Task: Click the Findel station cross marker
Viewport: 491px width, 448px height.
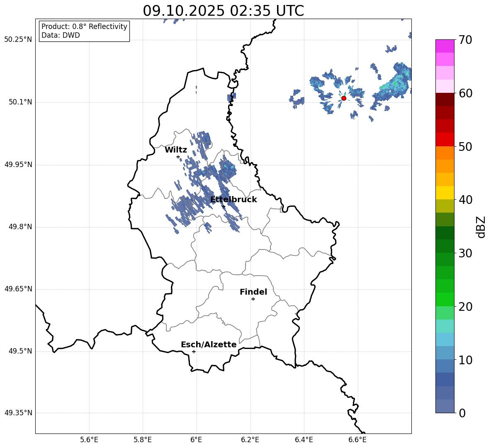Action: (x=253, y=299)
